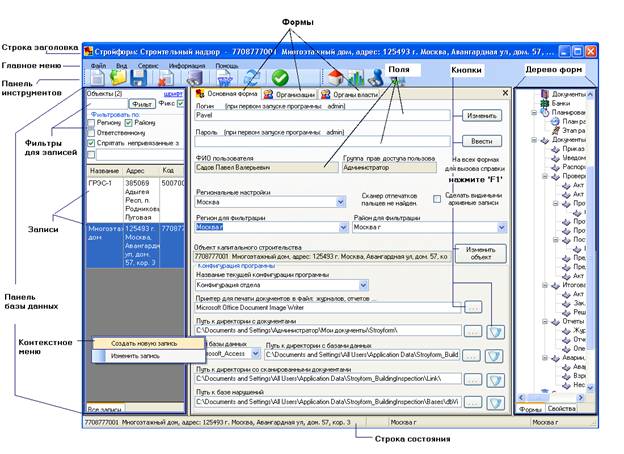This screenshot has height=454, width=624.
Task: Collapse the Итоговые tree node
Action: (x=545, y=285)
